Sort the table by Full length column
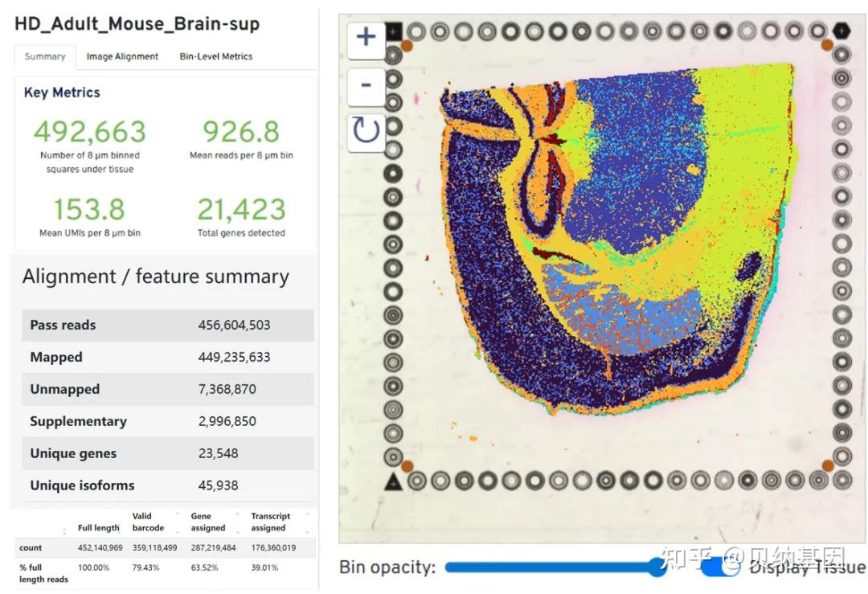Image resolution: width=868 pixels, height=594 pixels. coord(98,528)
